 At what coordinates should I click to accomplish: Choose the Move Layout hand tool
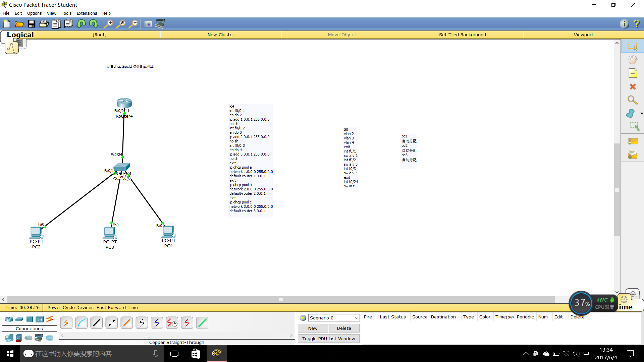click(x=633, y=60)
